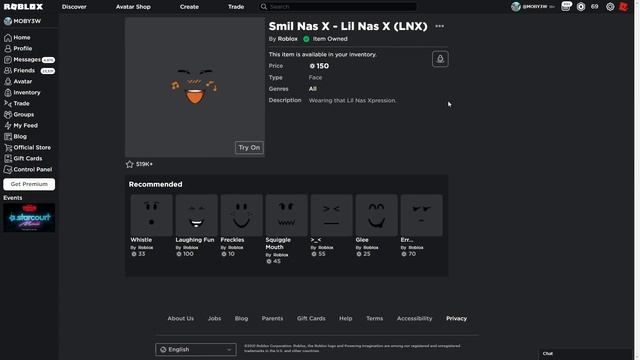Open the Home sidebar item
The image size is (640, 360).
pyautogui.click(x=17, y=38)
